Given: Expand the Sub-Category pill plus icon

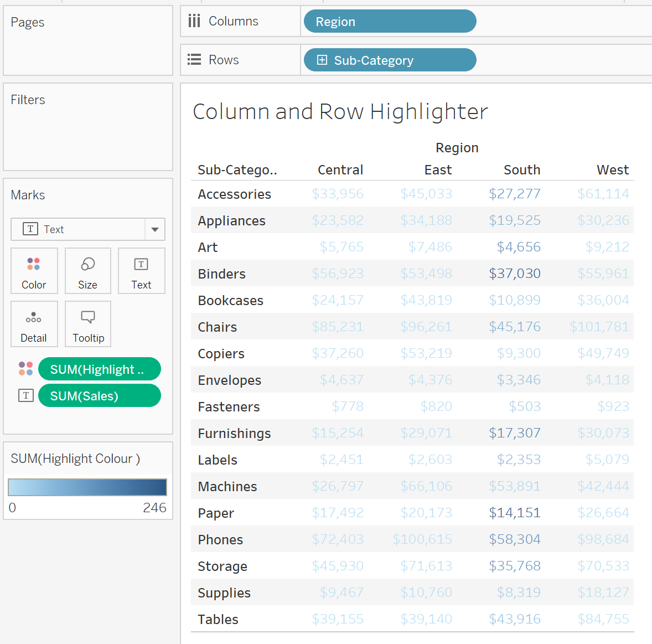Looking at the screenshot, I should pyautogui.click(x=322, y=60).
